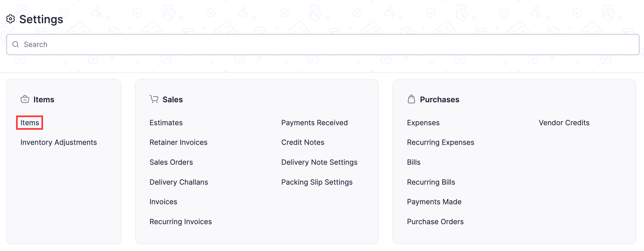The image size is (644, 251).
Task: Open the highlighted Items settings link
Action: pos(29,122)
